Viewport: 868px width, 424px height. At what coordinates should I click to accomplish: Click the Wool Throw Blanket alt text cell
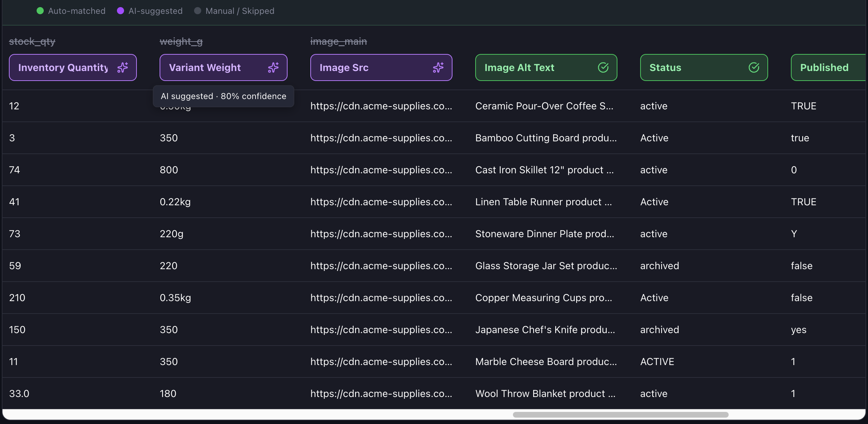(545, 393)
